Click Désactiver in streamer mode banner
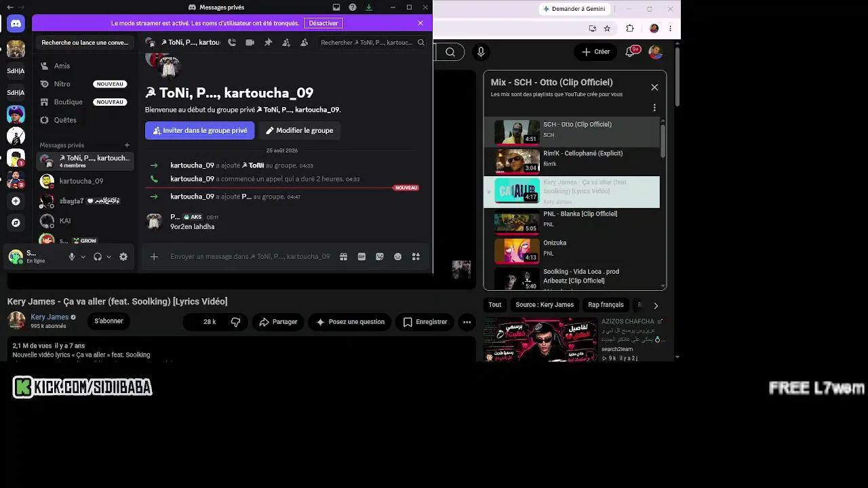Image resolution: width=868 pixels, height=488 pixels. click(x=323, y=23)
